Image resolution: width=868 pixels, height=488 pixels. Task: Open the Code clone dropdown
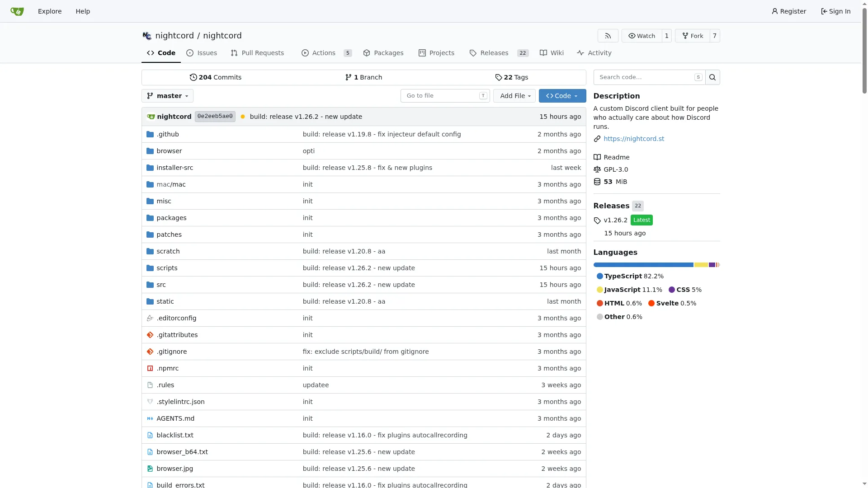(x=562, y=96)
